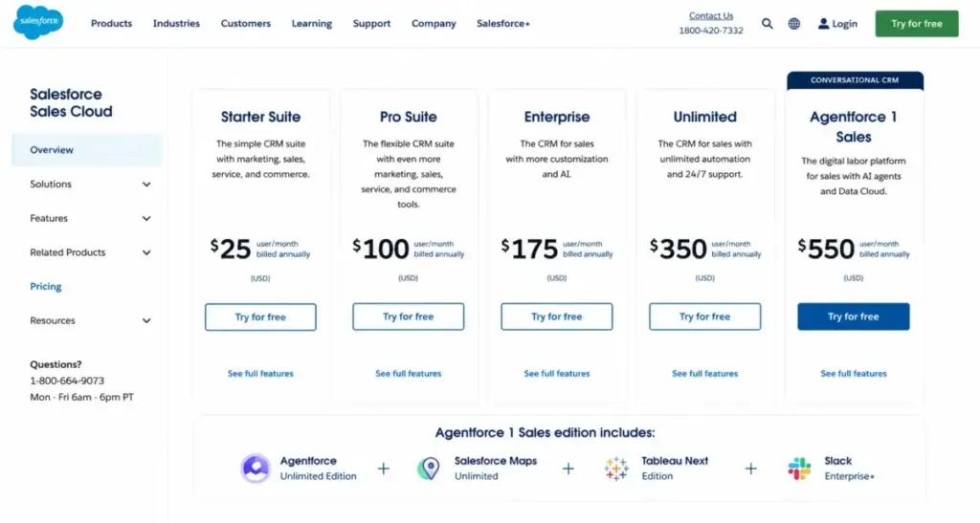
Task: Click the Agentforce 1 Sales edition includes heading
Action: (x=545, y=432)
